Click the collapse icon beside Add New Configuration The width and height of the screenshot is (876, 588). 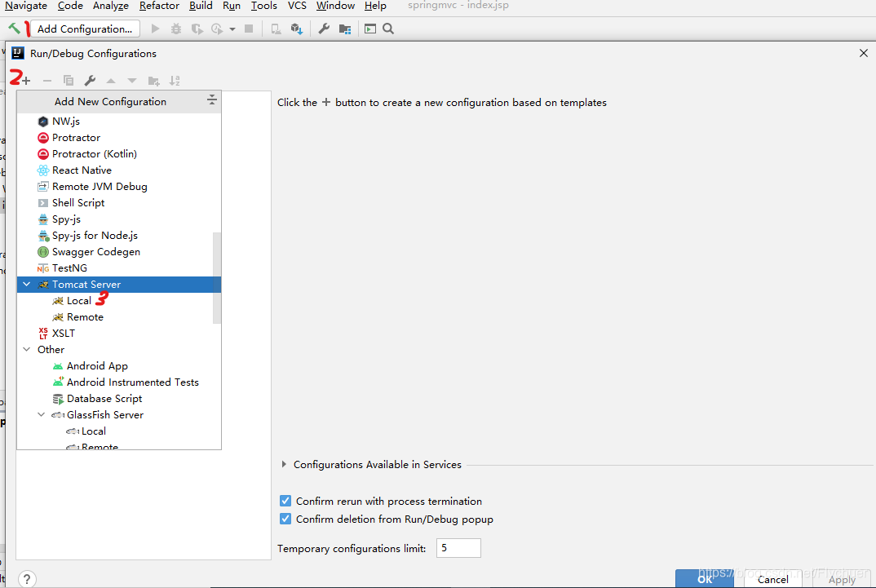coord(211,100)
